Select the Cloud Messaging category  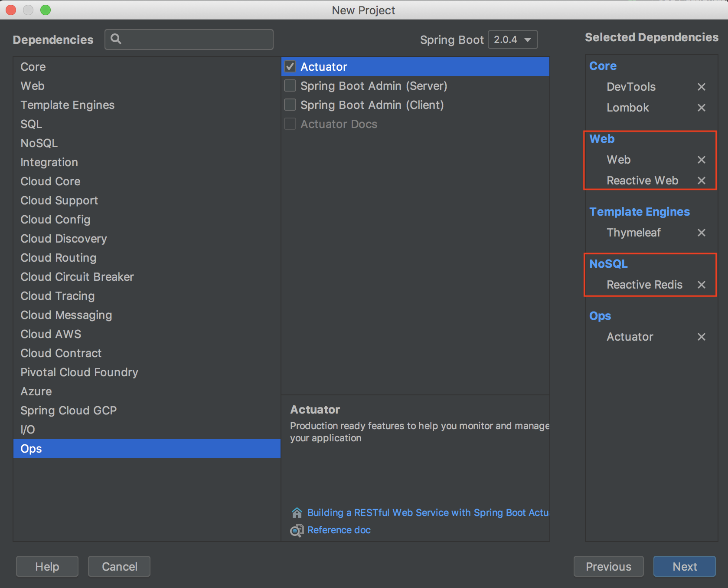(147, 315)
